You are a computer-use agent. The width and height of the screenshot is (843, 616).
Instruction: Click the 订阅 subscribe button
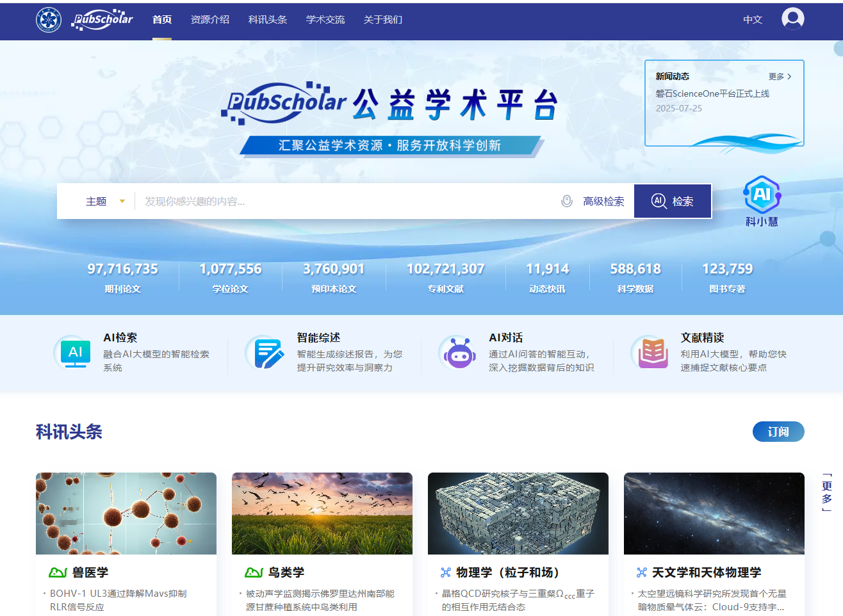pyautogui.click(x=778, y=432)
